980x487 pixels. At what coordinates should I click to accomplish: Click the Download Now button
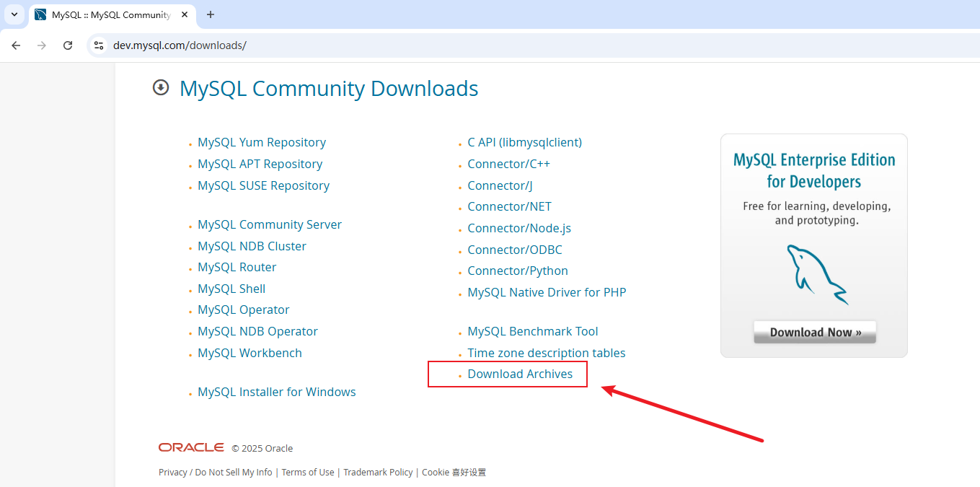point(815,332)
